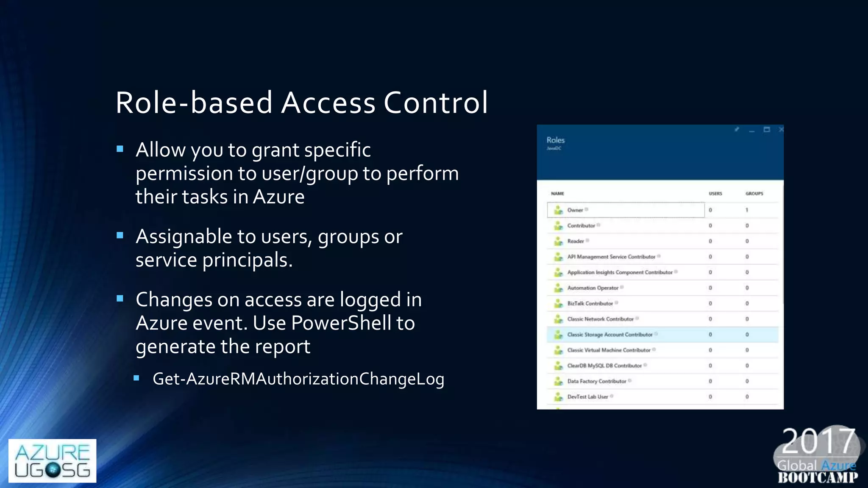Open Application Insights Component Contributor role
The height and width of the screenshot is (488, 868).
click(x=620, y=272)
